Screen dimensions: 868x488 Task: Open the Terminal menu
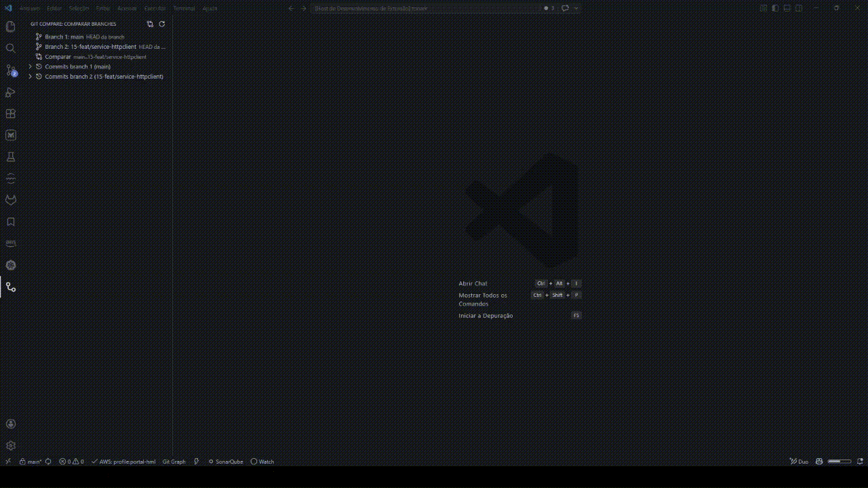[x=184, y=8]
